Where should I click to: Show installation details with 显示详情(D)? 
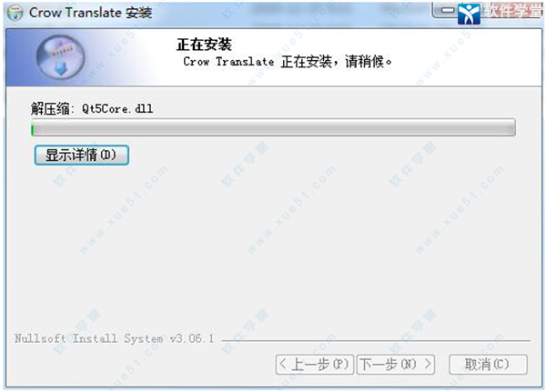point(82,155)
